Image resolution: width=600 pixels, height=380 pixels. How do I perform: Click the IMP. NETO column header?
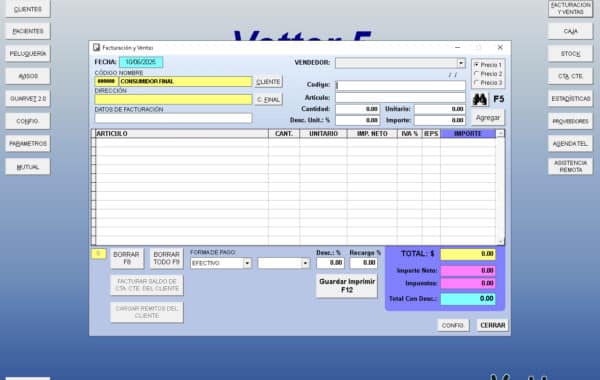(x=372, y=134)
